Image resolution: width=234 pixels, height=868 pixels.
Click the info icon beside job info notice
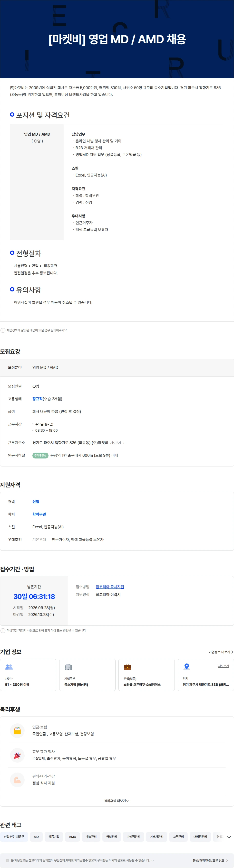click(x=3, y=331)
